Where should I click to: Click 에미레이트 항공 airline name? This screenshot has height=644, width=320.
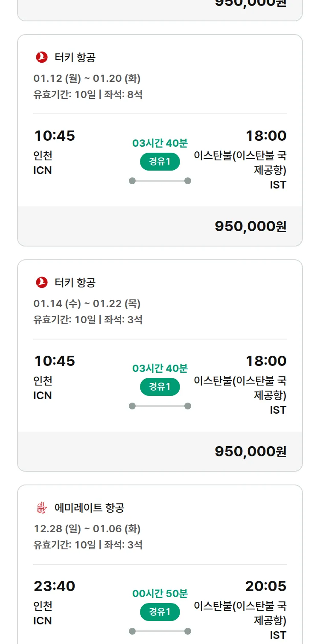(x=89, y=508)
